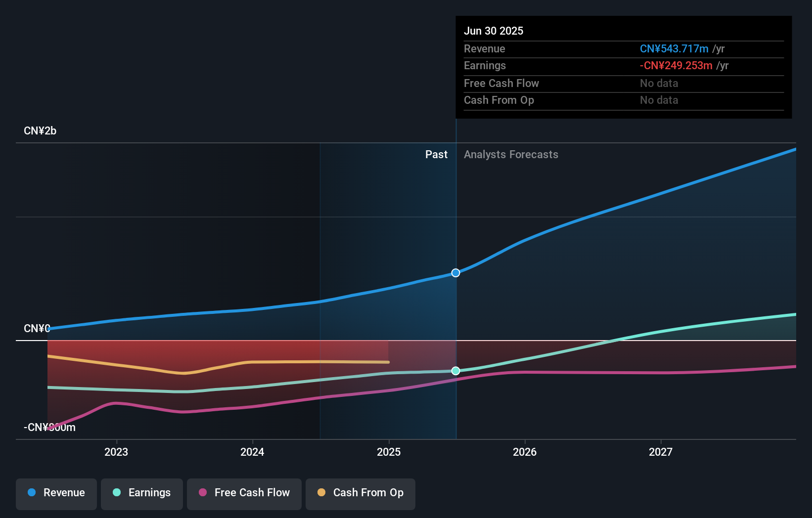This screenshot has width=812, height=518.
Task: Click the Free Cash Flow legend button
Action: pos(244,493)
